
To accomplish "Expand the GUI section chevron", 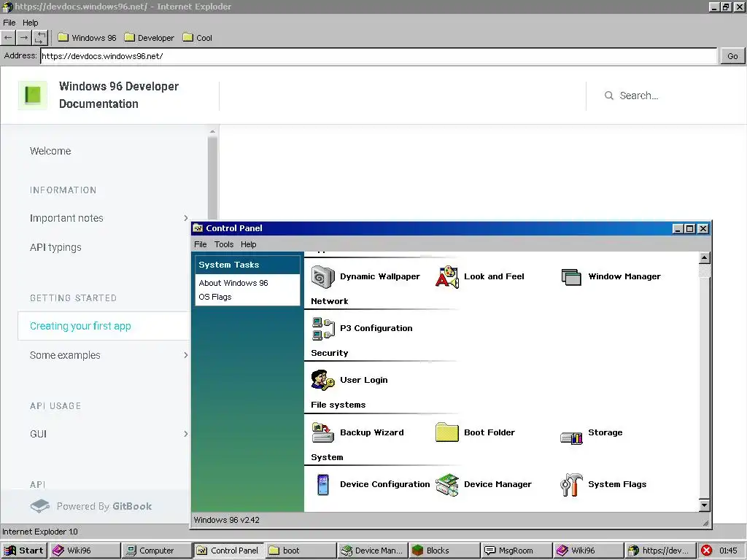I will 186,434.
